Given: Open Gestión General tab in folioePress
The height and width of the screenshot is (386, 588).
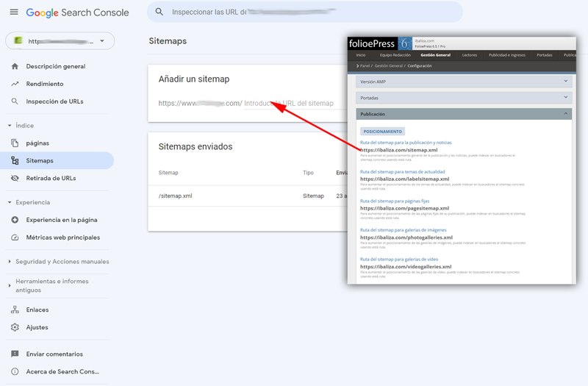Looking at the screenshot, I should tap(435, 55).
